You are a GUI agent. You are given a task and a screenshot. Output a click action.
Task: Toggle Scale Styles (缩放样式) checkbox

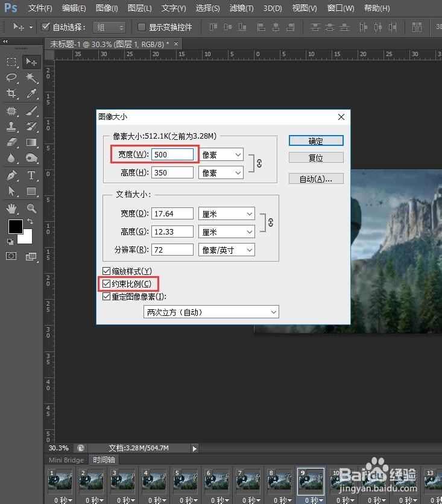[106, 271]
